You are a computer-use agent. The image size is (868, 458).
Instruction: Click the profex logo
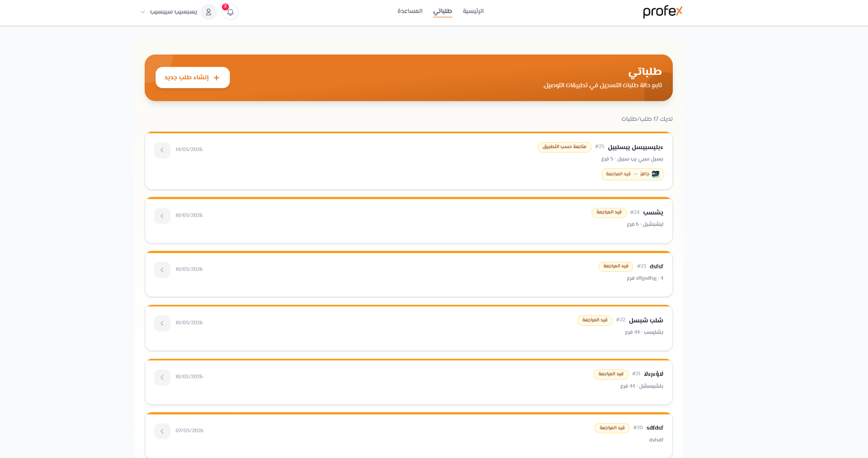coord(662,12)
